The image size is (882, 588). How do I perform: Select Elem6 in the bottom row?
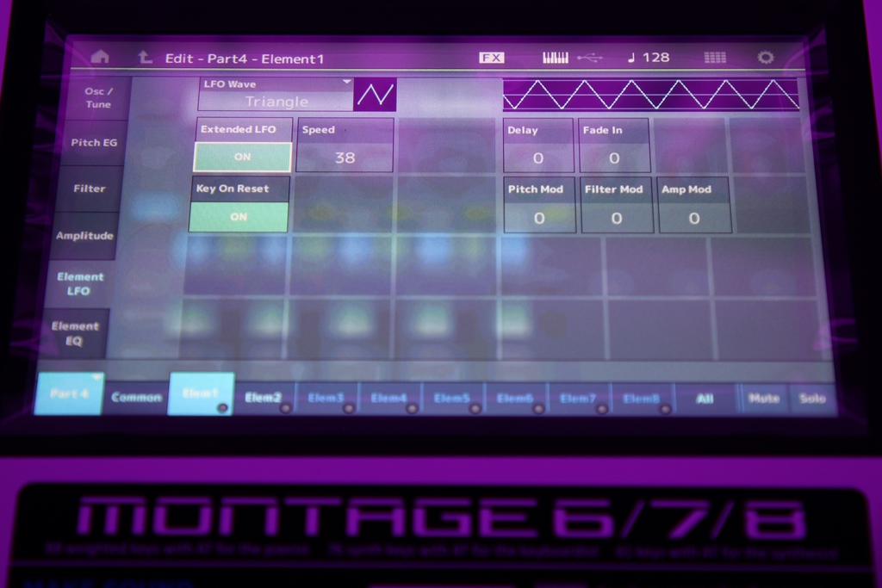pos(515,398)
